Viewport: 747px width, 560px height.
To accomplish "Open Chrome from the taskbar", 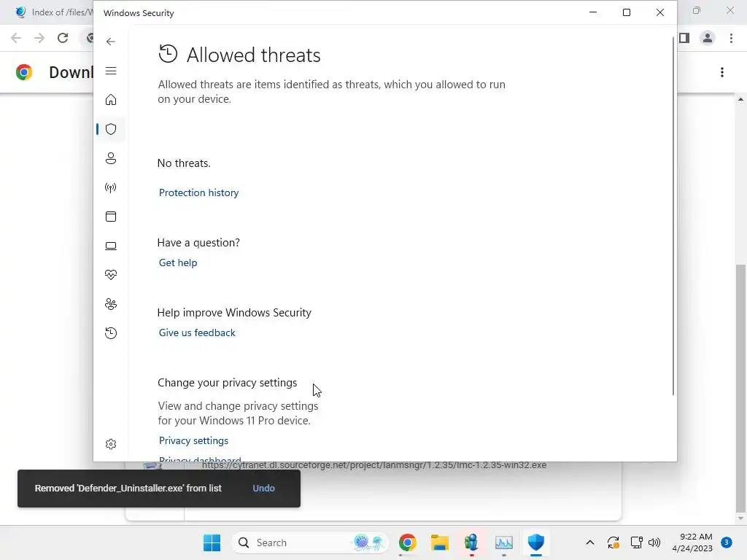I will (408, 542).
